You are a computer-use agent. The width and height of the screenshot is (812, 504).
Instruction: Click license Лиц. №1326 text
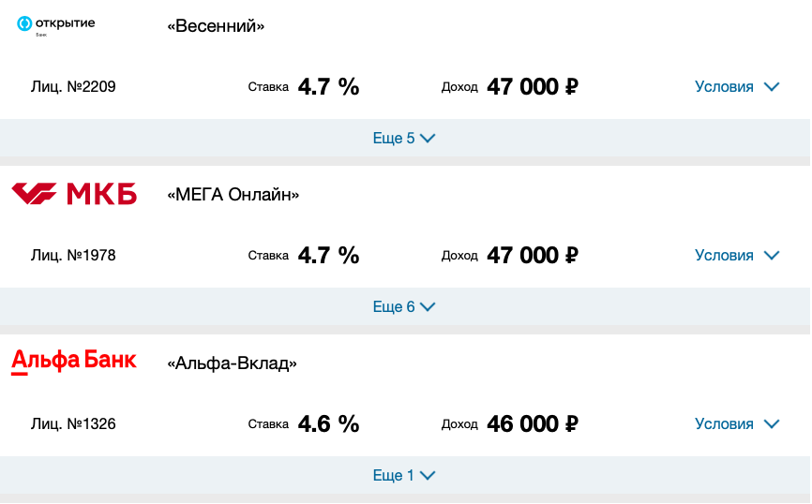click(73, 423)
